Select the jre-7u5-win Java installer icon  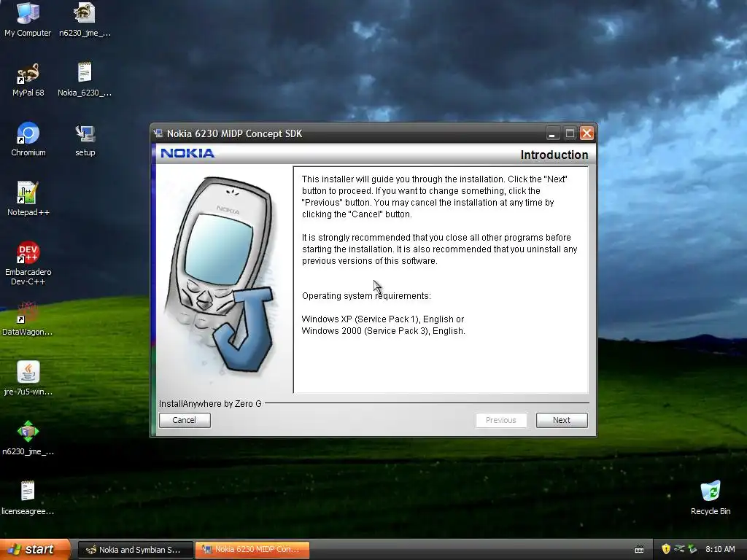[x=28, y=378]
